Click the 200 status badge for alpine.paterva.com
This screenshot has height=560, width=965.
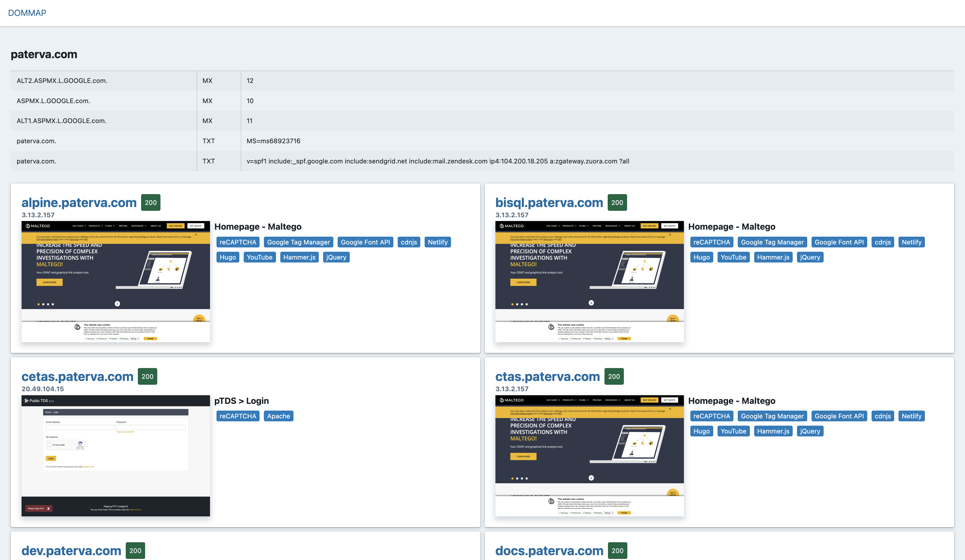pyautogui.click(x=151, y=202)
